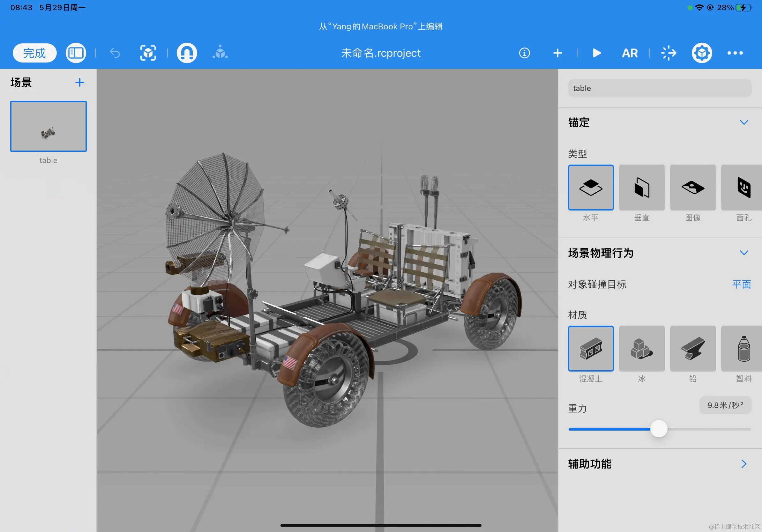Toggle the snap magnet icon
Image resolution: width=762 pixels, height=532 pixels.
click(x=187, y=53)
